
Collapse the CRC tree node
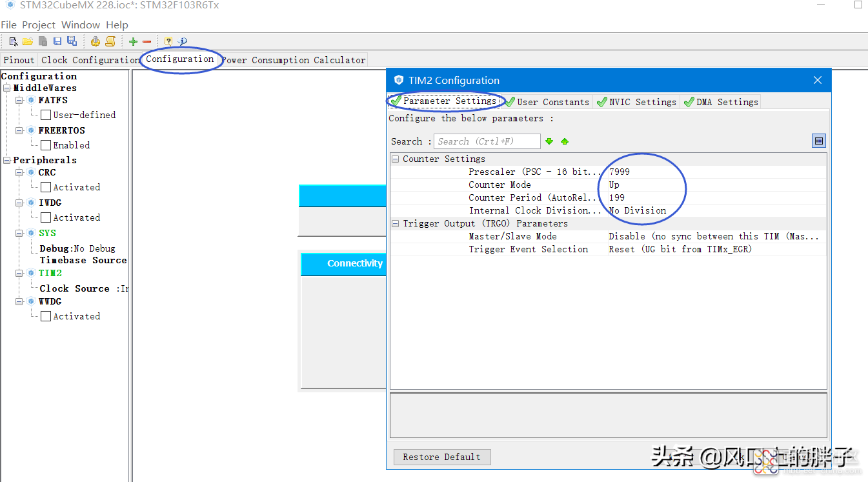pos(19,172)
